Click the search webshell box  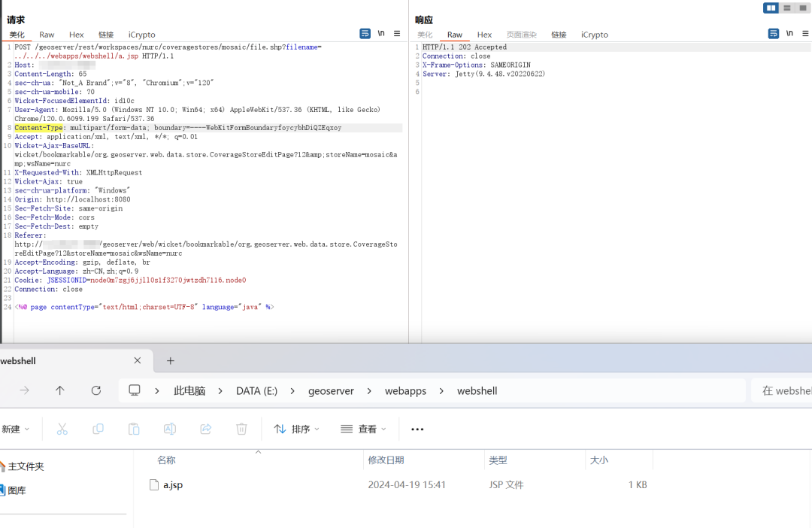pyautogui.click(x=781, y=390)
